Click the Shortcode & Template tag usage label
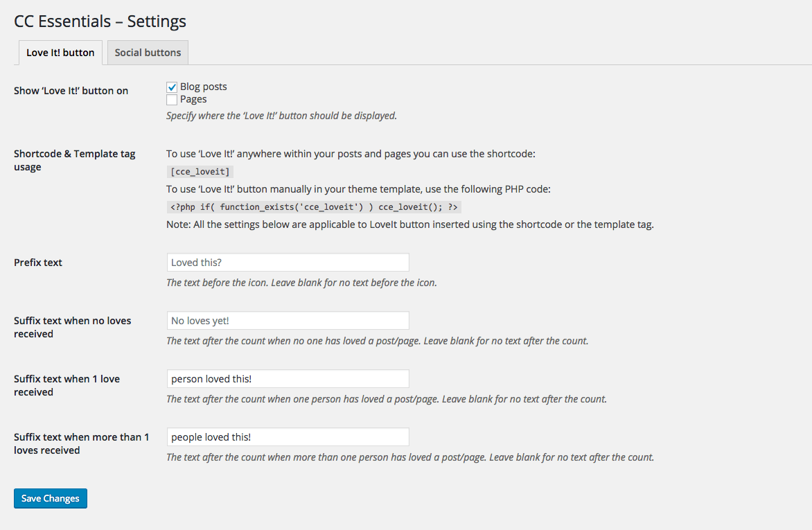Image resolution: width=812 pixels, height=530 pixels. 75,160
